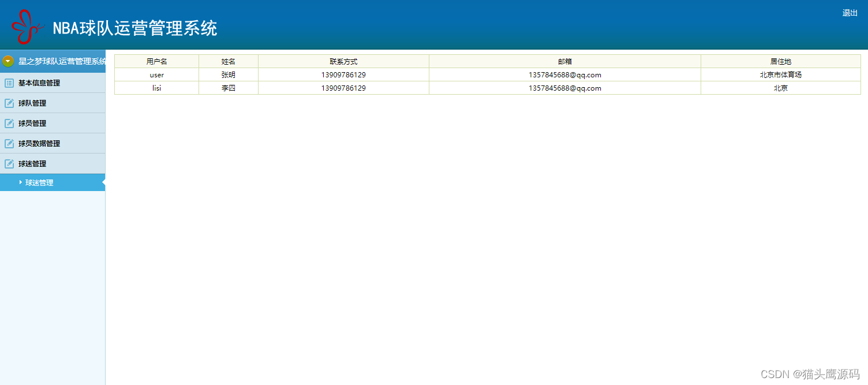
Task: Click the edit icon next to the 球迷管理 menu header
Action: [x=9, y=164]
